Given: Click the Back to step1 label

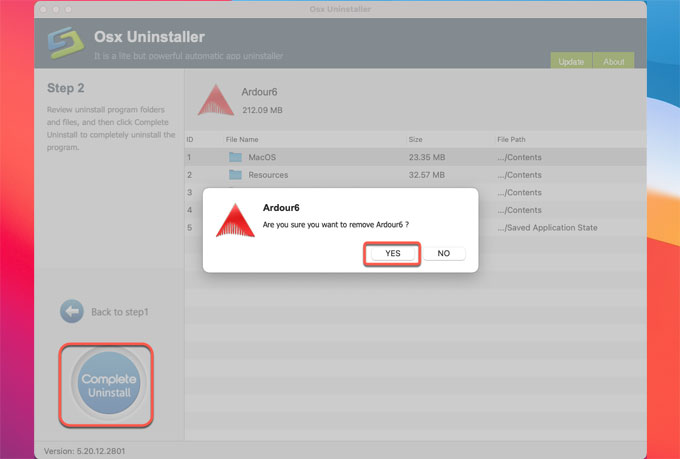Looking at the screenshot, I should 120,312.
